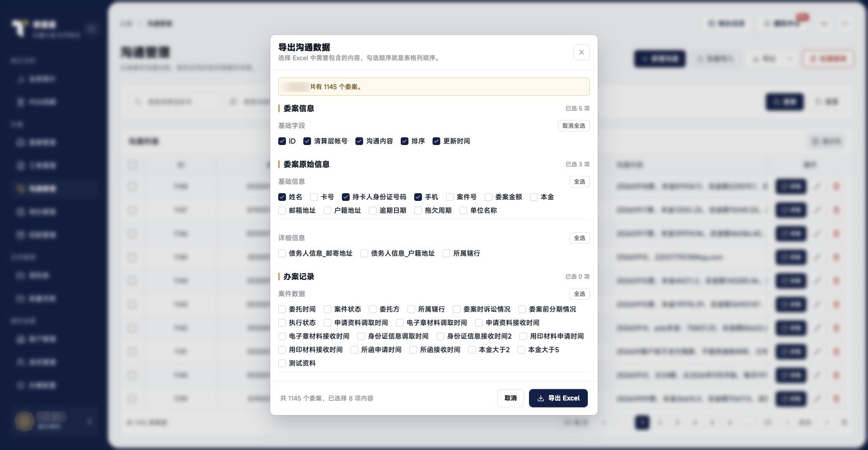Screen dimensions: 868x450
Task: Check the 委案金额 option
Action: (x=488, y=197)
